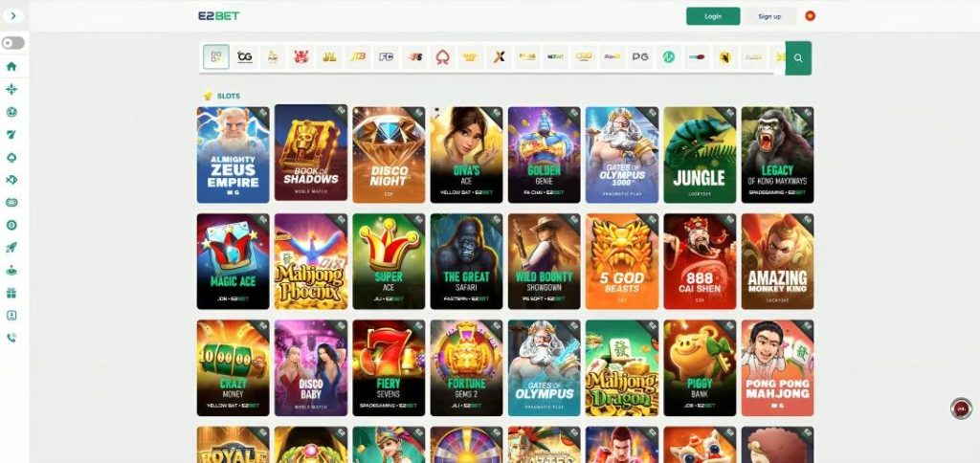The width and height of the screenshot is (980, 463).
Task: Open Book of Shadows game
Action: 311,153
